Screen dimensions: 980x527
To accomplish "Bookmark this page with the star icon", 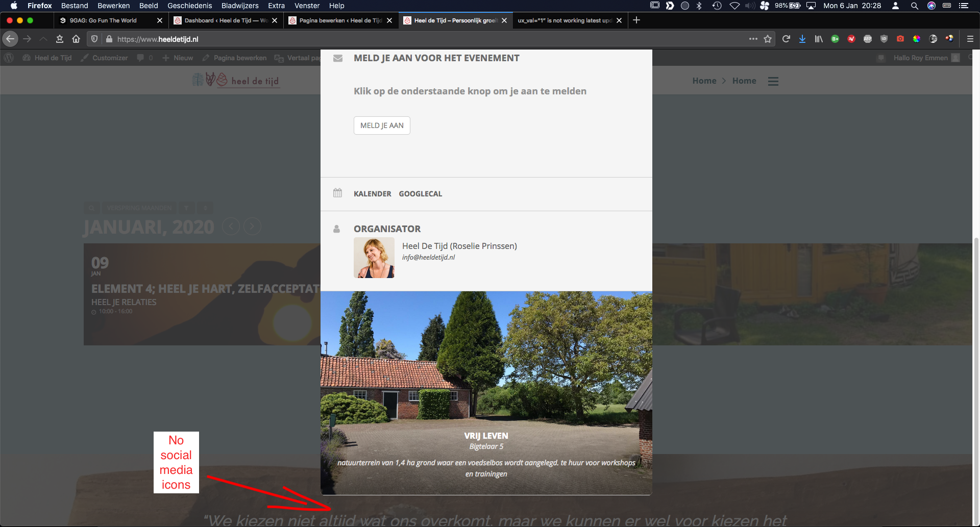I will (768, 39).
